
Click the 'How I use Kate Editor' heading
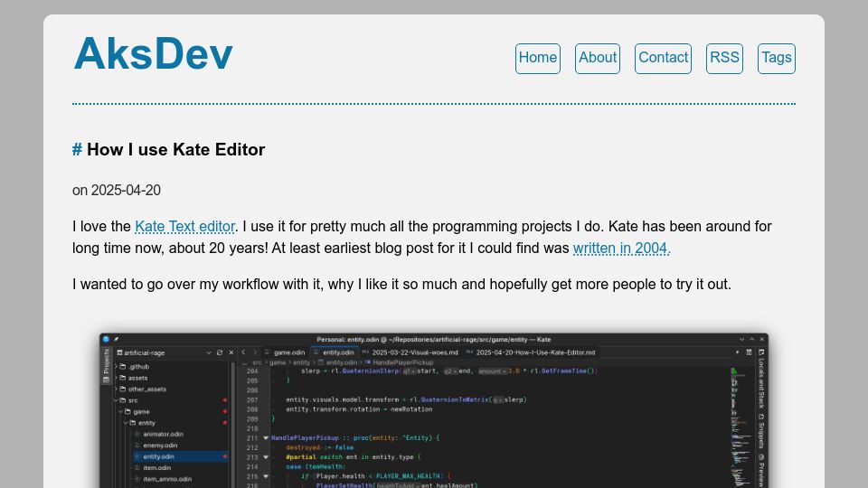point(176,149)
